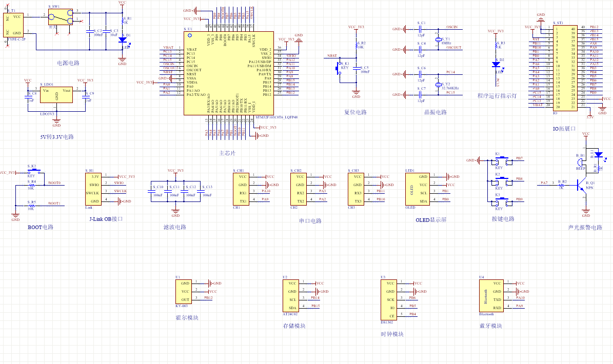The width and height of the screenshot is (613, 364).
Task: Click the 声光报警电路 section title
Action: click(x=585, y=227)
